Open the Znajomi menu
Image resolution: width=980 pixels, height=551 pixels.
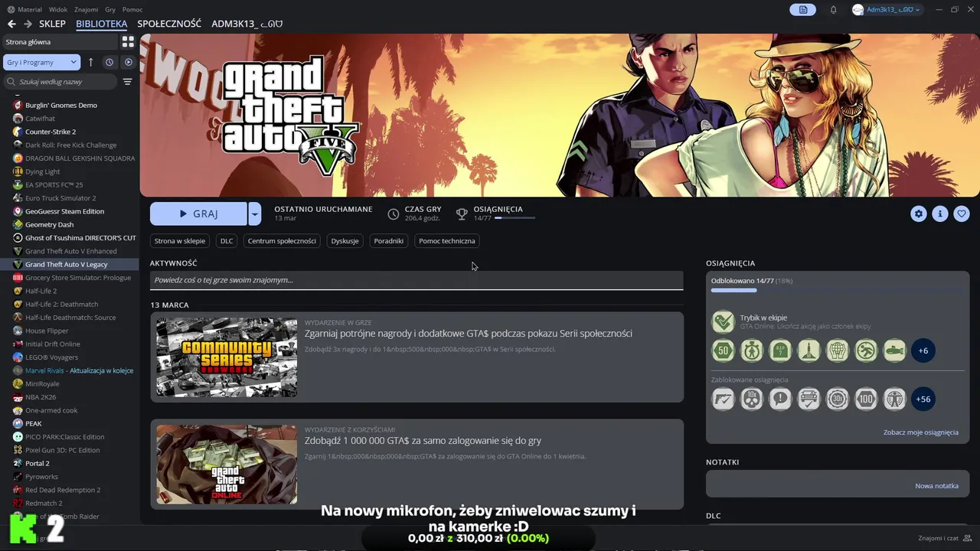click(x=87, y=9)
